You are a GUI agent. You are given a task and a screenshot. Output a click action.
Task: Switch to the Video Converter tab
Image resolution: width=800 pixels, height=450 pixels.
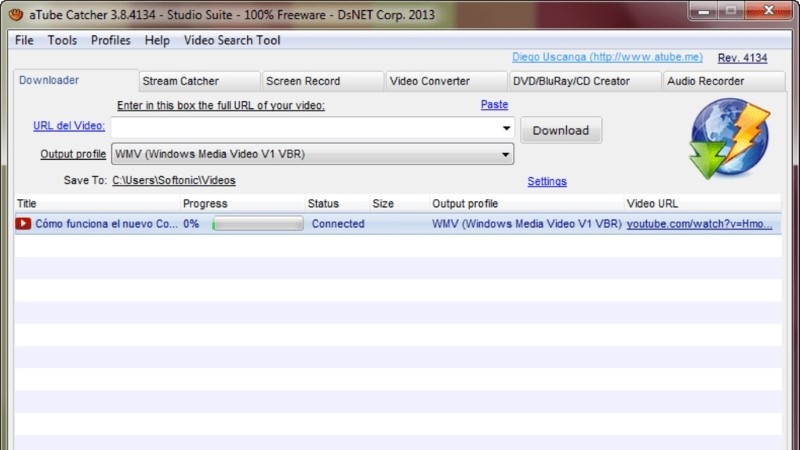[446, 81]
